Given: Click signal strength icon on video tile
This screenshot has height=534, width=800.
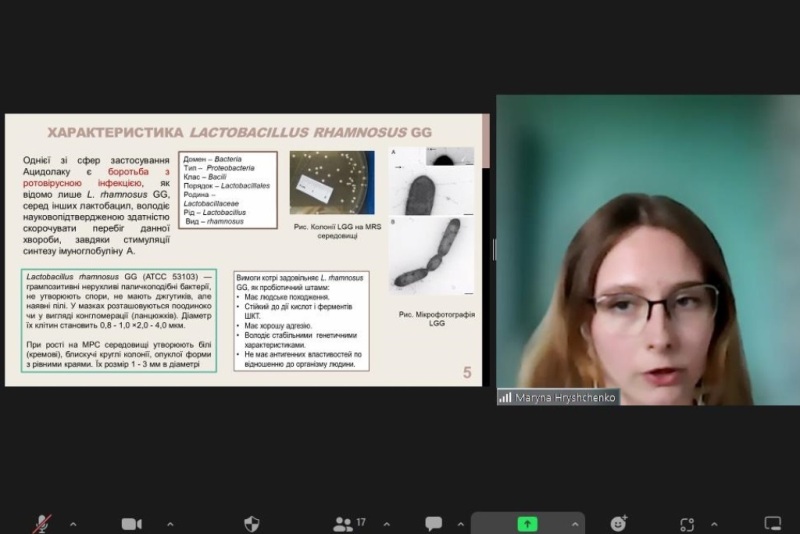Looking at the screenshot, I should click(x=505, y=397).
